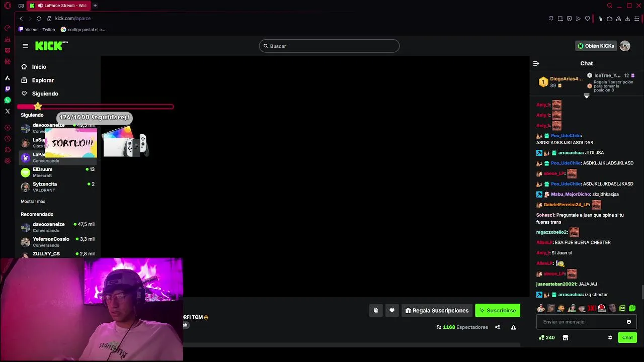644x362 pixels.
Task: Open chat settings gear
Action: click(x=610, y=338)
